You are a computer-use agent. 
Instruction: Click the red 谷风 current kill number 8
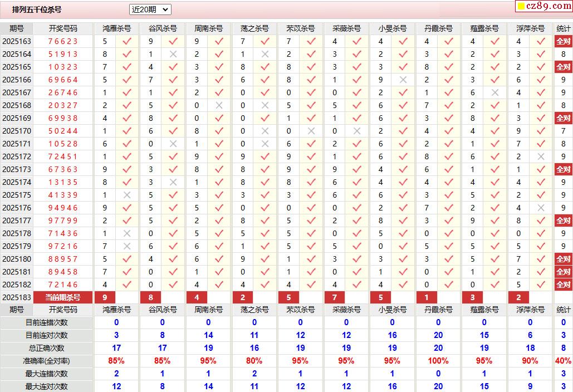point(151,297)
